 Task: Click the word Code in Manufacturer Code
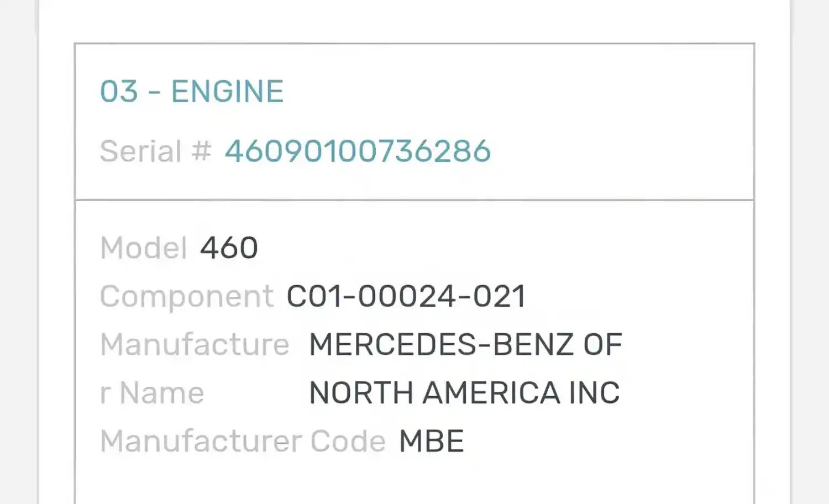coord(348,441)
